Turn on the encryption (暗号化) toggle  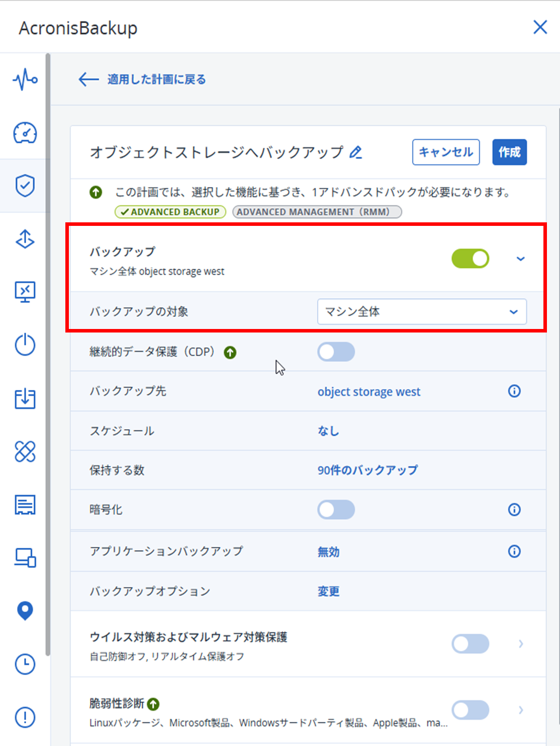click(336, 510)
